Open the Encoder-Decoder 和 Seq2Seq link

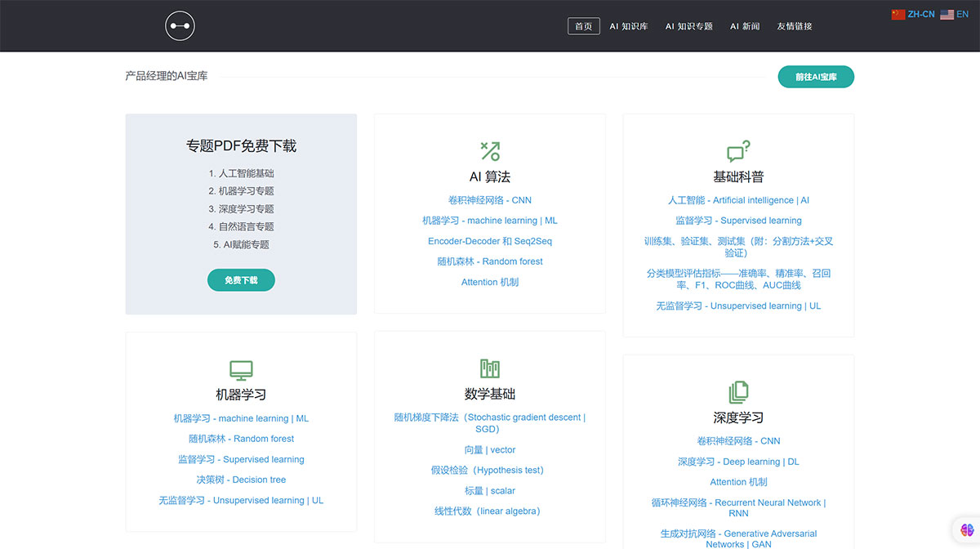pyautogui.click(x=489, y=241)
